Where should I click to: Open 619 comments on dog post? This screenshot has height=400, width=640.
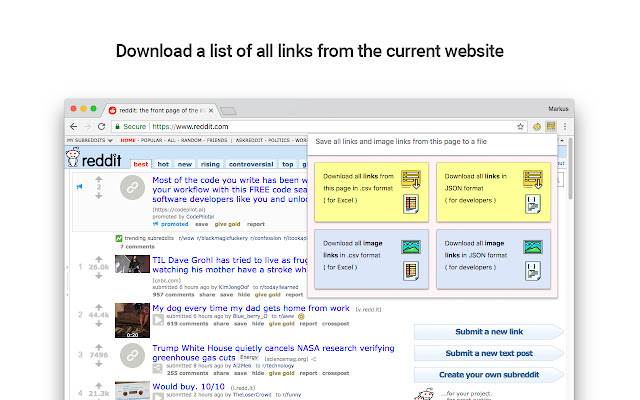click(187, 324)
